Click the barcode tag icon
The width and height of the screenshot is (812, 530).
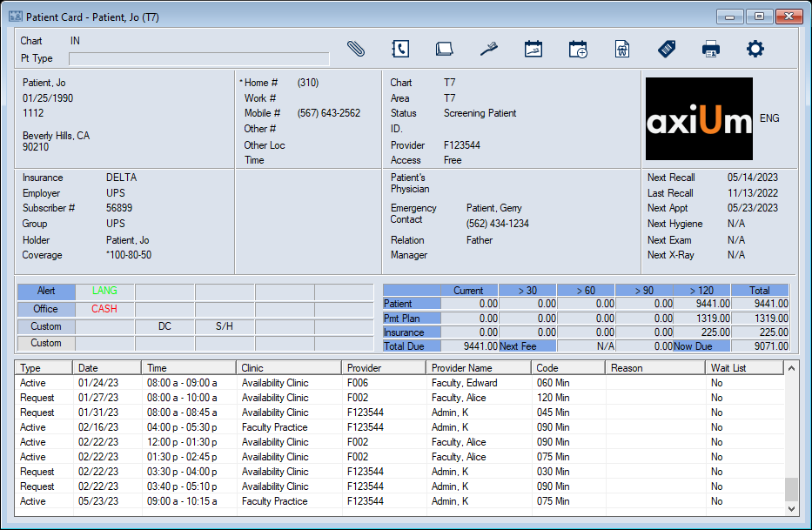[x=667, y=49]
